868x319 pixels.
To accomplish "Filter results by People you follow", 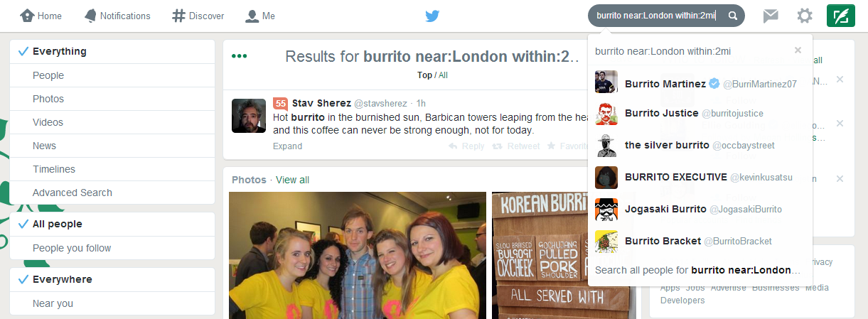I will pyautogui.click(x=112, y=248).
